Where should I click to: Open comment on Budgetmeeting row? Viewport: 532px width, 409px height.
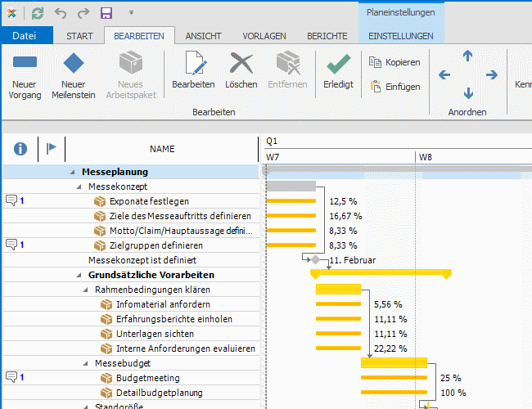11,377
